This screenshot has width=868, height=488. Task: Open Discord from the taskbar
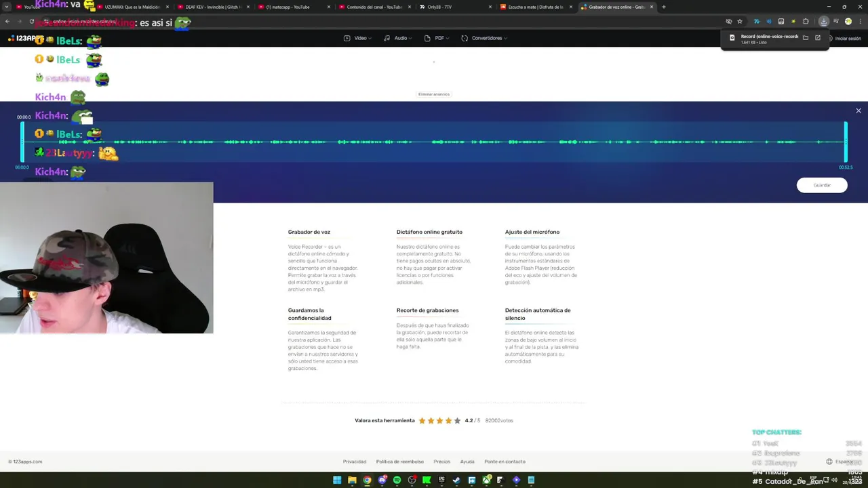tap(382, 480)
